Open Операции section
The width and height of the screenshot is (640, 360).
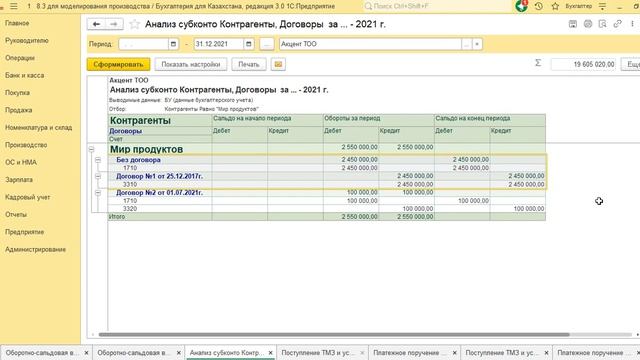tap(20, 58)
